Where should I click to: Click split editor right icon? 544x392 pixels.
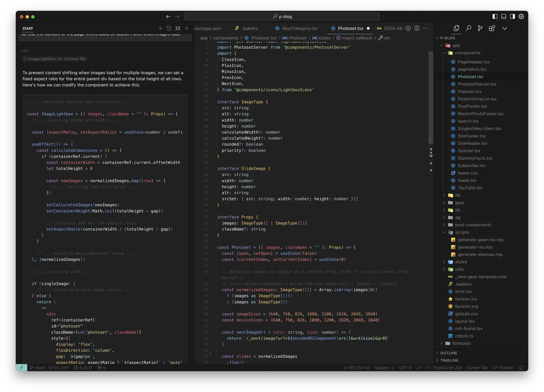(417, 28)
